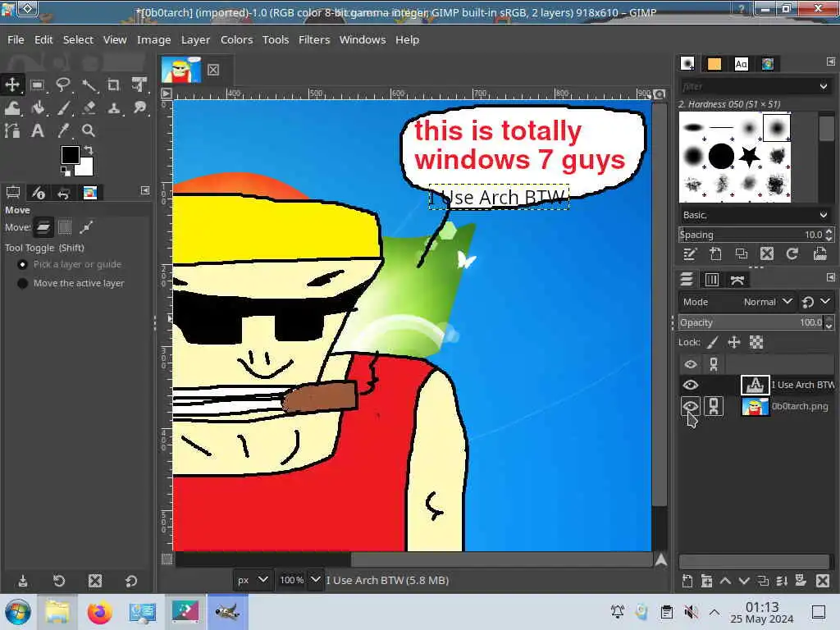Toggle link chain on 0b0tarch.png layer

click(714, 406)
